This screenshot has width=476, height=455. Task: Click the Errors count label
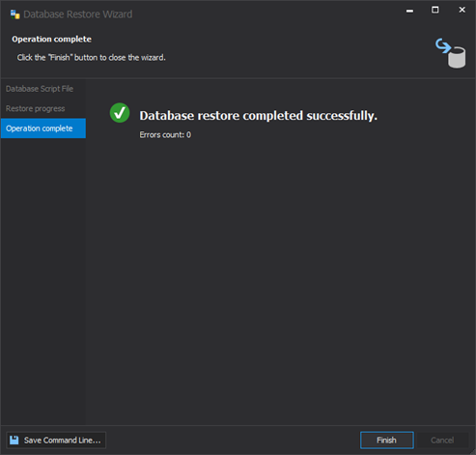pos(165,134)
